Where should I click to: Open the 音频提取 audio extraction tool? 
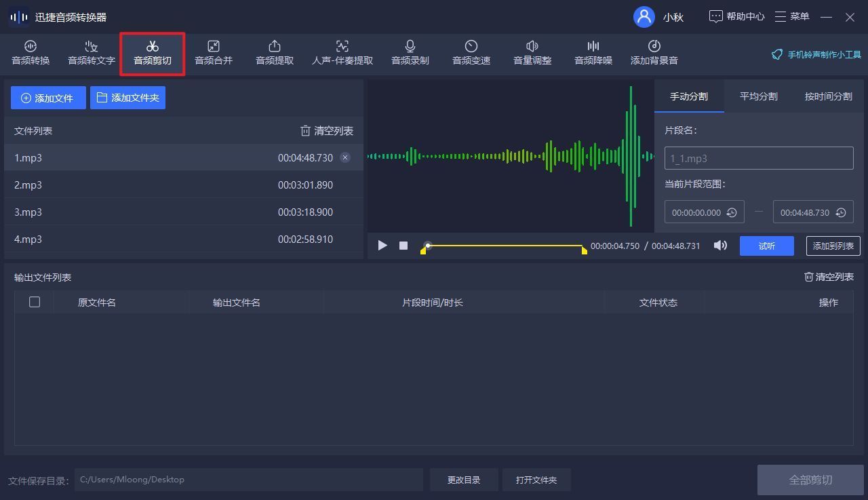[x=275, y=53]
